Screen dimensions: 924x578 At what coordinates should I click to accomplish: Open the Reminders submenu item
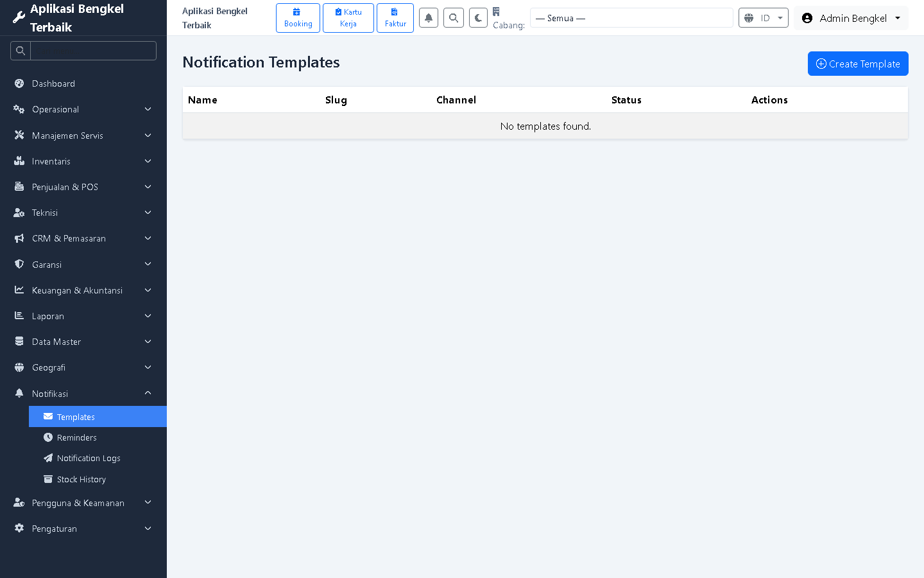(x=98, y=437)
